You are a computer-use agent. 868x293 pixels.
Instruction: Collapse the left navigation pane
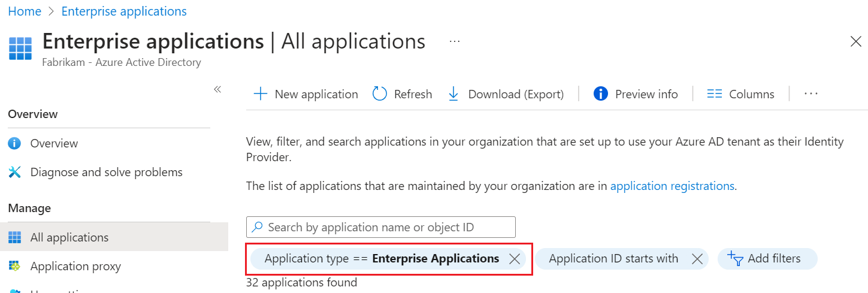click(x=217, y=89)
